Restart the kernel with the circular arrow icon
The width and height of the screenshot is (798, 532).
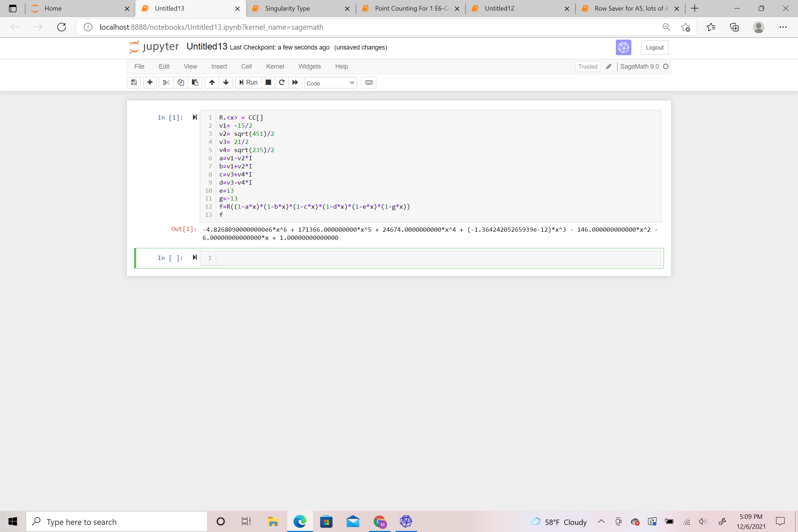pyautogui.click(x=282, y=82)
